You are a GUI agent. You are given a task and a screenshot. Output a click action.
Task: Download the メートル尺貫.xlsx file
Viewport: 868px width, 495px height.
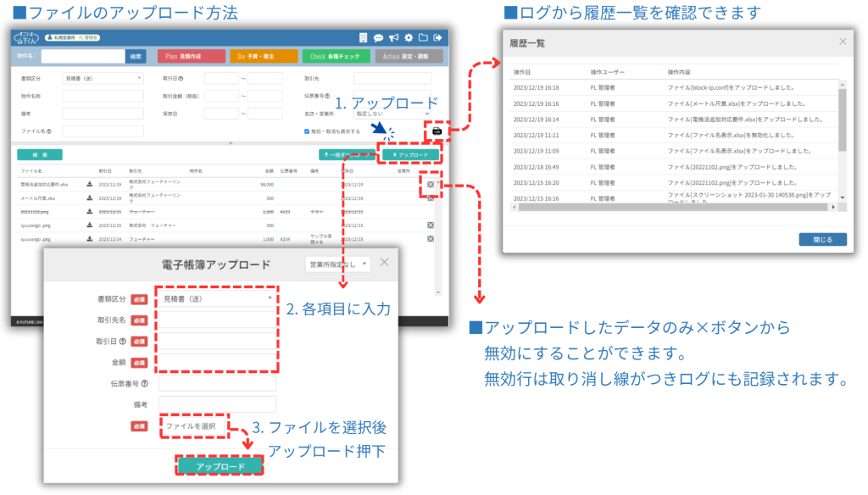(x=89, y=198)
